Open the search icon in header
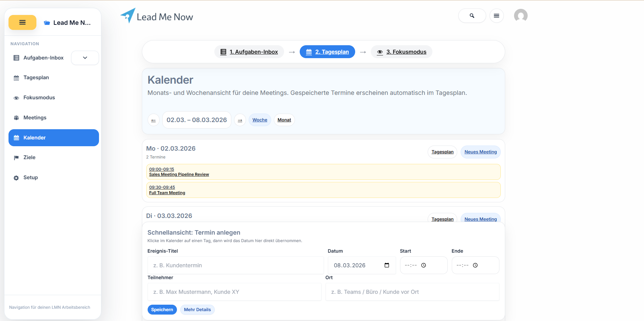The width and height of the screenshot is (644, 321). [472, 16]
